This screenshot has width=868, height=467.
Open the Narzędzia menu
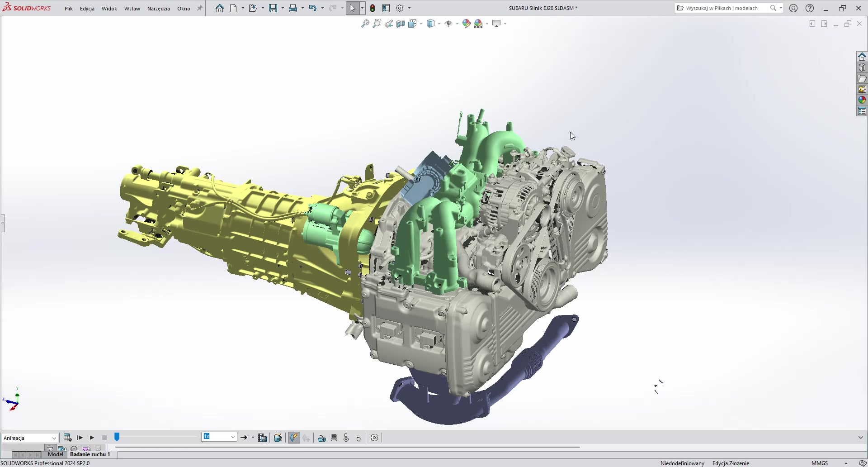coord(159,9)
